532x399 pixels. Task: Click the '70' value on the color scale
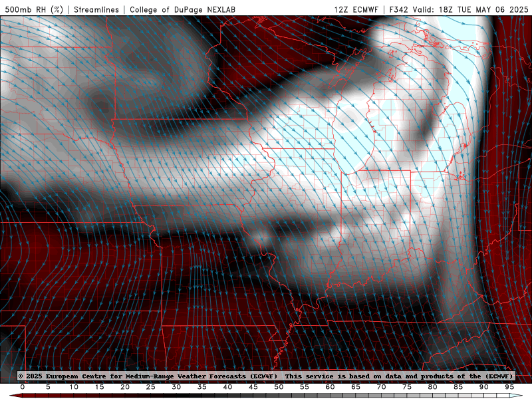click(381, 387)
